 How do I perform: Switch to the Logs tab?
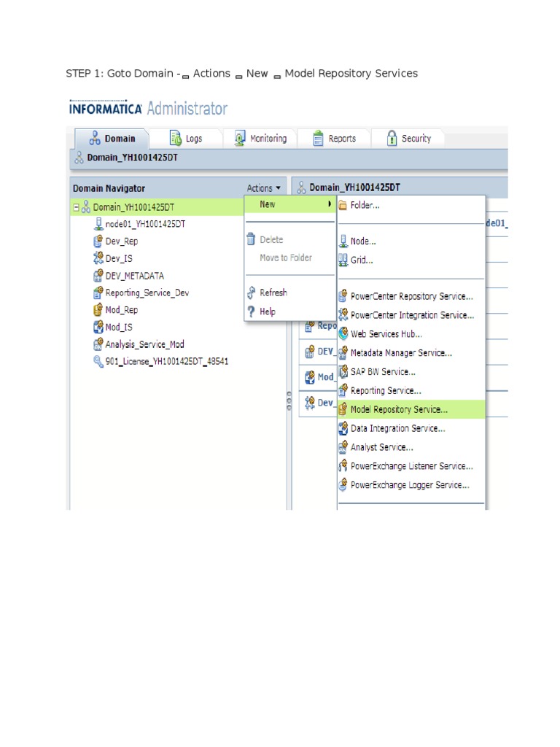[186, 138]
